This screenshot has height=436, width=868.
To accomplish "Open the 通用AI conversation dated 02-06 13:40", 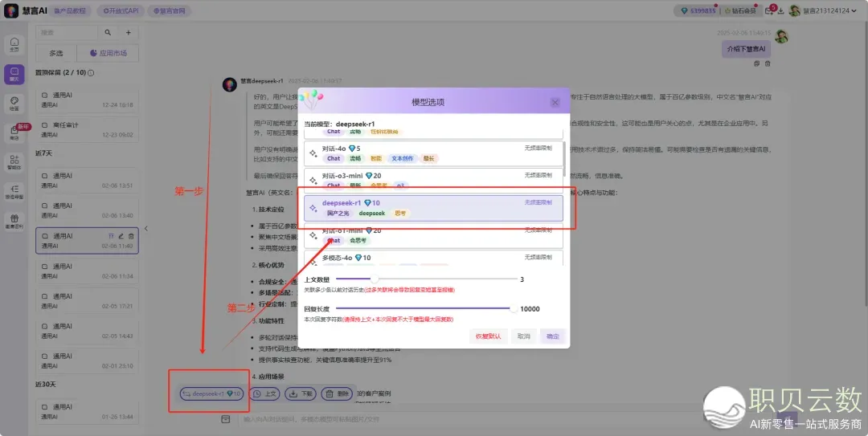I will click(87, 210).
